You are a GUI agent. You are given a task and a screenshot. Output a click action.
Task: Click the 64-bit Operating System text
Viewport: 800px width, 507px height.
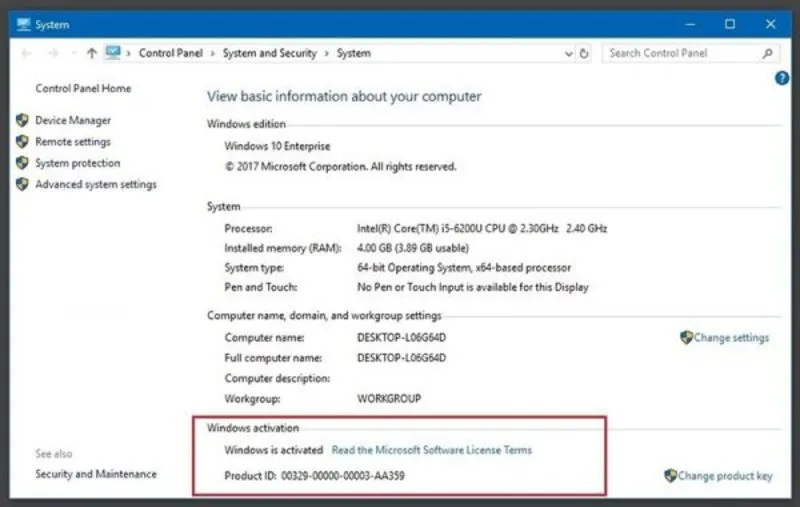[464, 268]
